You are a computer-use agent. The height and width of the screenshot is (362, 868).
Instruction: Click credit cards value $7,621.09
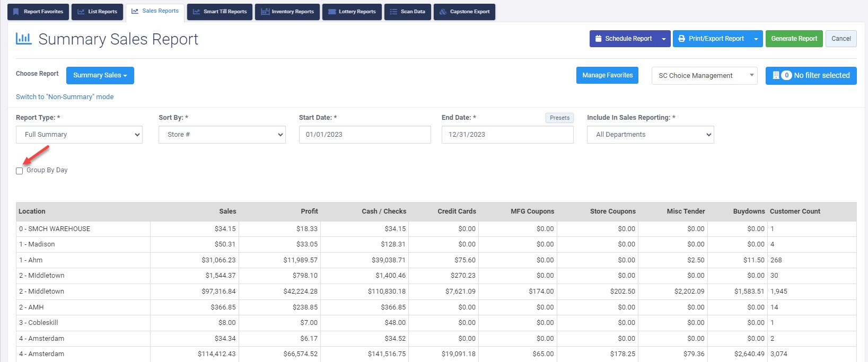point(460,292)
